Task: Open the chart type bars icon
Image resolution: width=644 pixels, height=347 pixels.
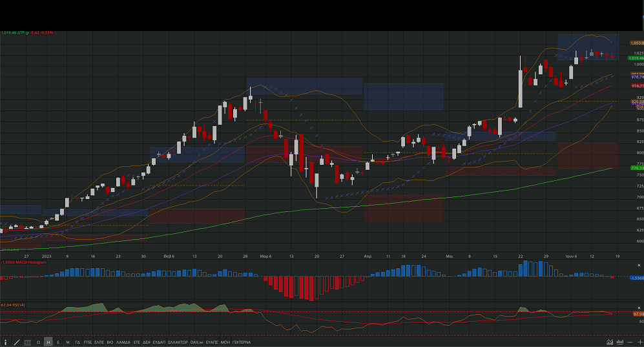Action: [619, 342]
